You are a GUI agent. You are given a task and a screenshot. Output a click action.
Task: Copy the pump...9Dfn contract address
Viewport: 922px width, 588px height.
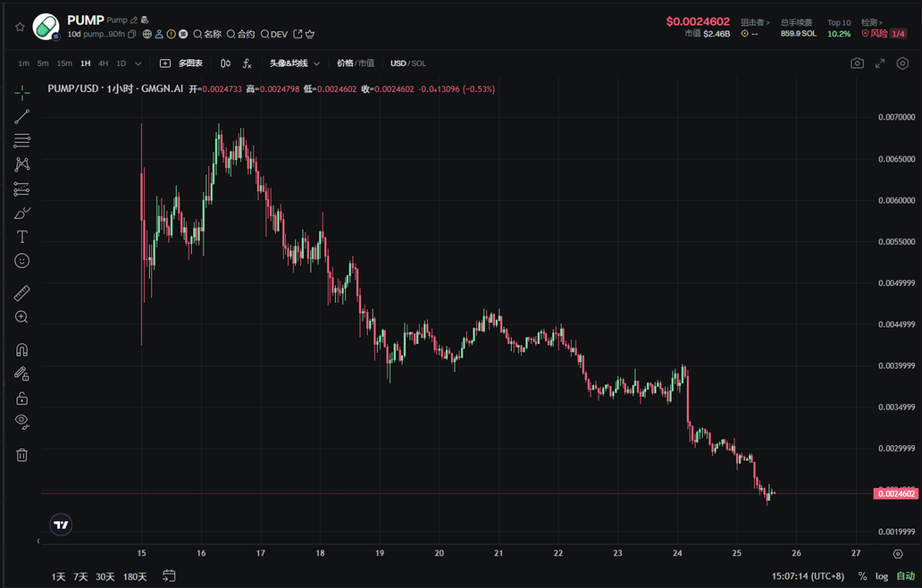coord(131,34)
